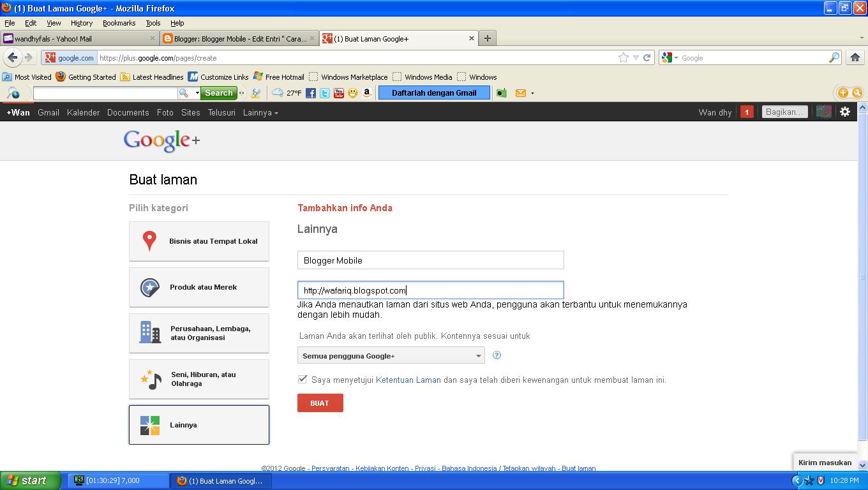Open Google+ settings gear
This screenshot has height=490, width=868.
845,112
